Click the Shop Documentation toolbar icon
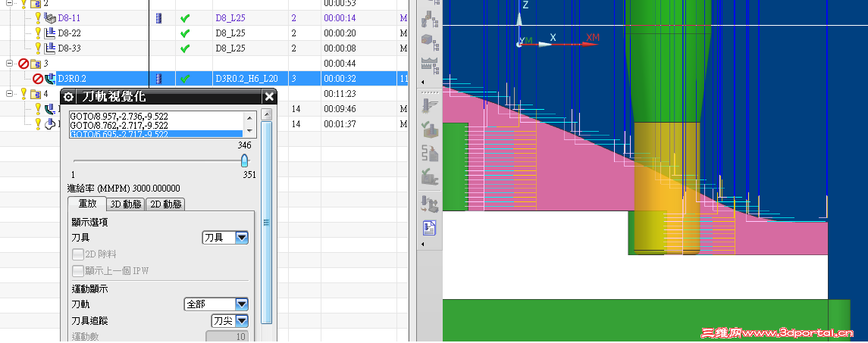The height and width of the screenshot is (343, 868). click(430, 227)
